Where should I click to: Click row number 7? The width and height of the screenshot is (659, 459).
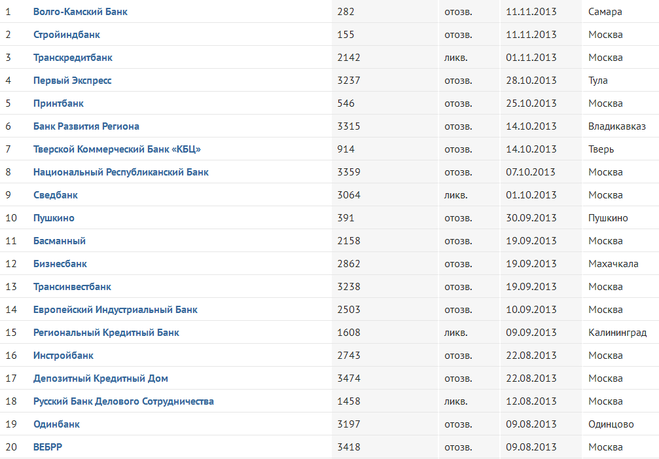(8, 149)
